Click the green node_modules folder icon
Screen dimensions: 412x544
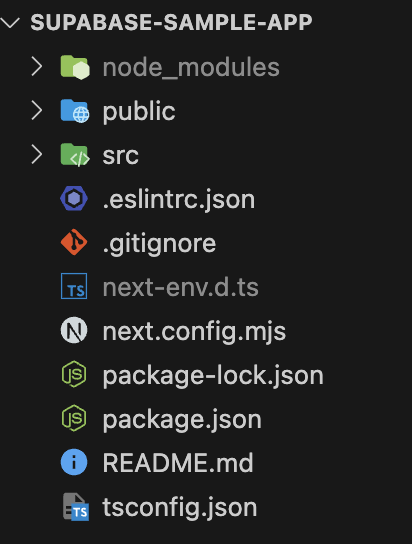75,67
